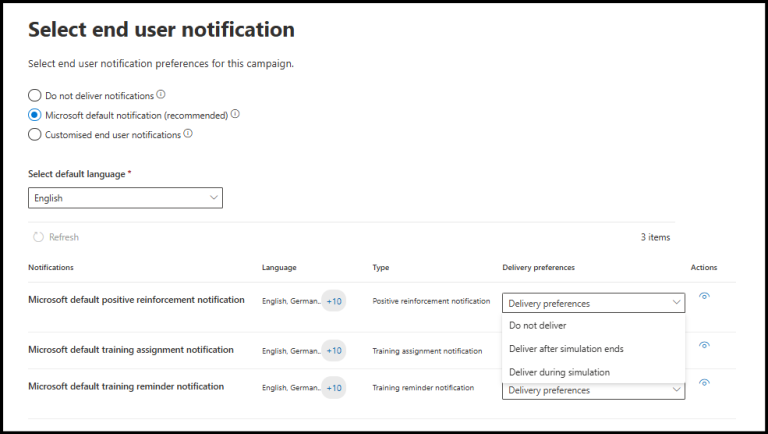Screen dimensions: 768x434
Task: Select Do not deliver notifications radio button
Action: click(x=35, y=96)
